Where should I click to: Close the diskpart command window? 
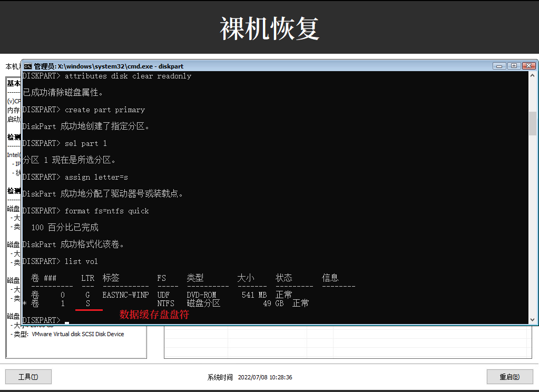tap(529, 66)
